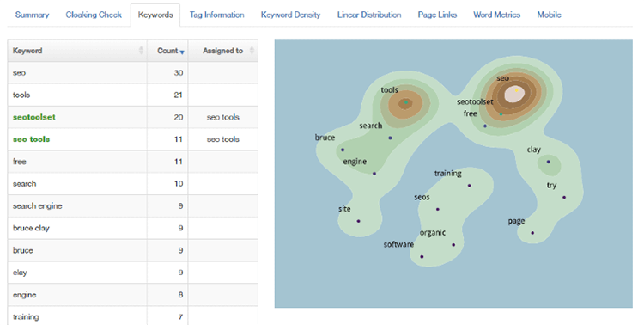Image resolution: width=644 pixels, height=325 pixels.
Task: Click 'seo tools' assignment in seotoolset row
Action: click(223, 117)
